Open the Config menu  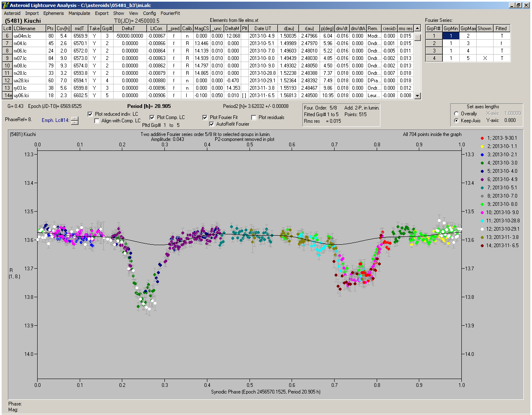150,13
